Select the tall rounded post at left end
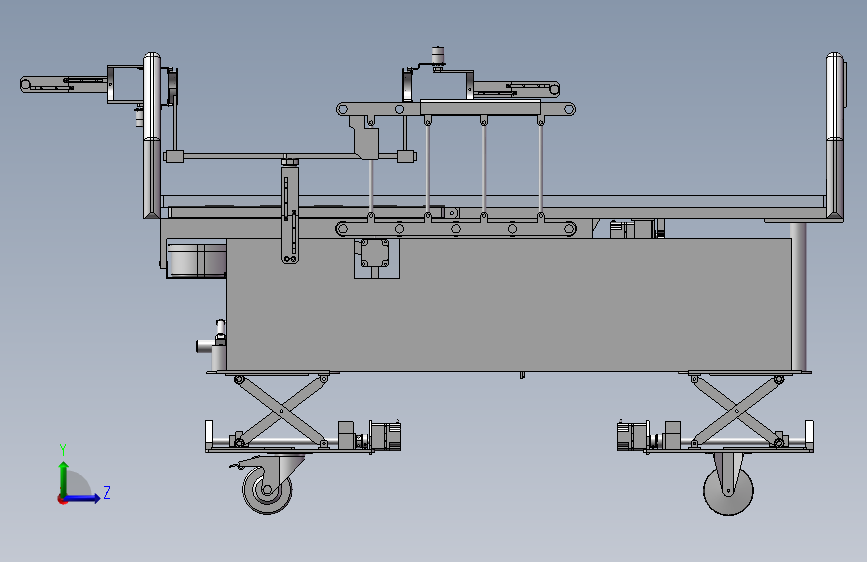This screenshot has height=562, width=867. click(152, 136)
